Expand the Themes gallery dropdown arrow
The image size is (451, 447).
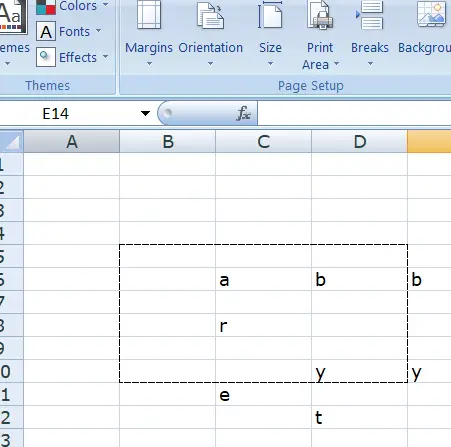point(7,63)
